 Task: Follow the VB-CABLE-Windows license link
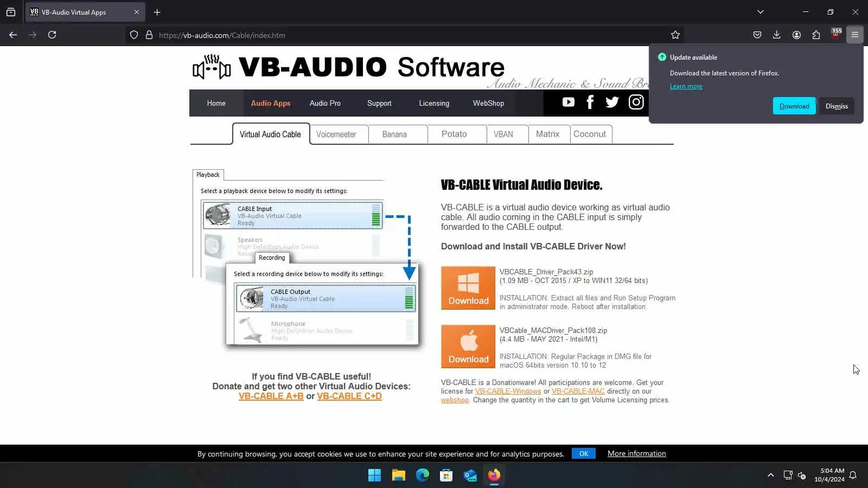tap(508, 391)
